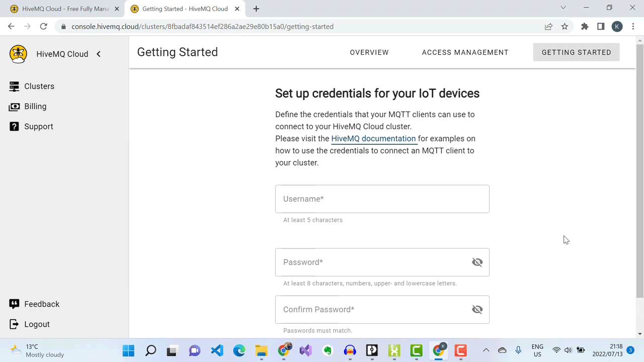Open the Chrome three-dot menu

click(x=633, y=27)
